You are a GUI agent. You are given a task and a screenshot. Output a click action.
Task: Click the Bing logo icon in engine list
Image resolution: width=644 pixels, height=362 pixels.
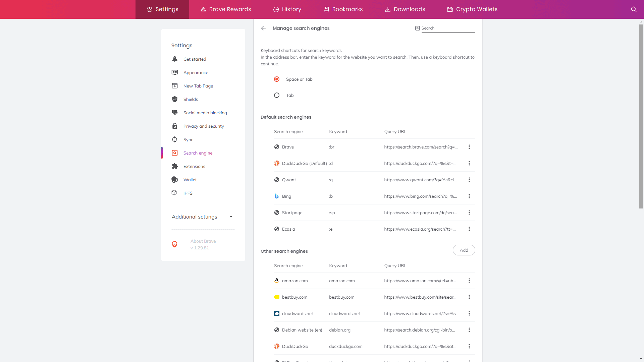click(x=277, y=196)
